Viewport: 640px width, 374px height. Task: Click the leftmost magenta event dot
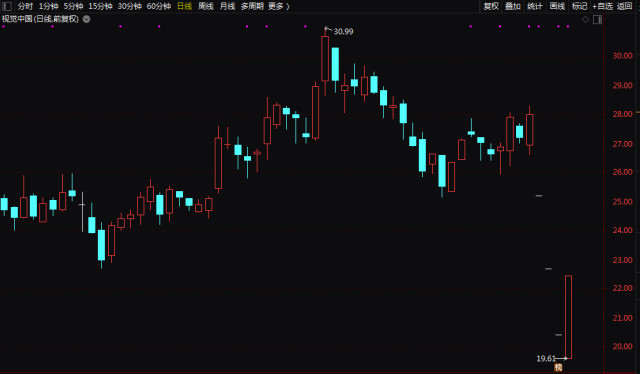point(4,27)
